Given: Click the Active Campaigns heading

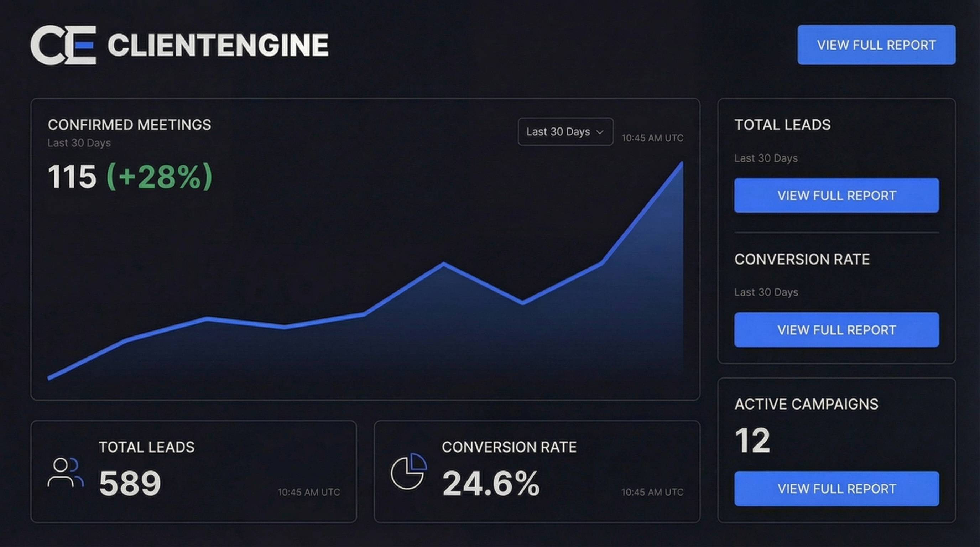Looking at the screenshot, I should pyautogui.click(x=806, y=404).
